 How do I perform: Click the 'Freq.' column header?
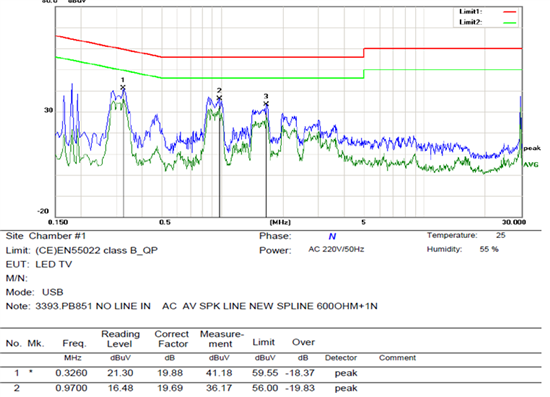click(74, 343)
